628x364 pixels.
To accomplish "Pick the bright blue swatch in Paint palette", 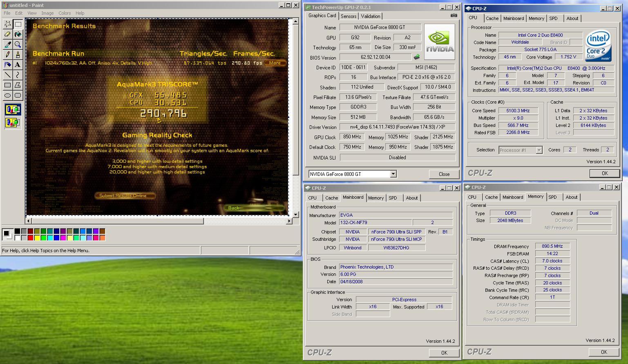I will click(57, 238).
